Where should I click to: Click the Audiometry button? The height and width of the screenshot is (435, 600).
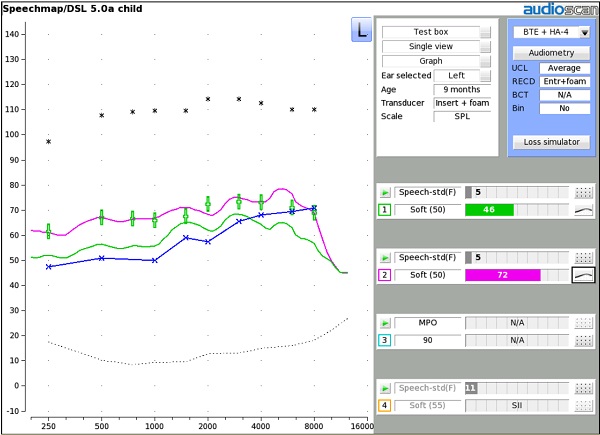pos(550,52)
